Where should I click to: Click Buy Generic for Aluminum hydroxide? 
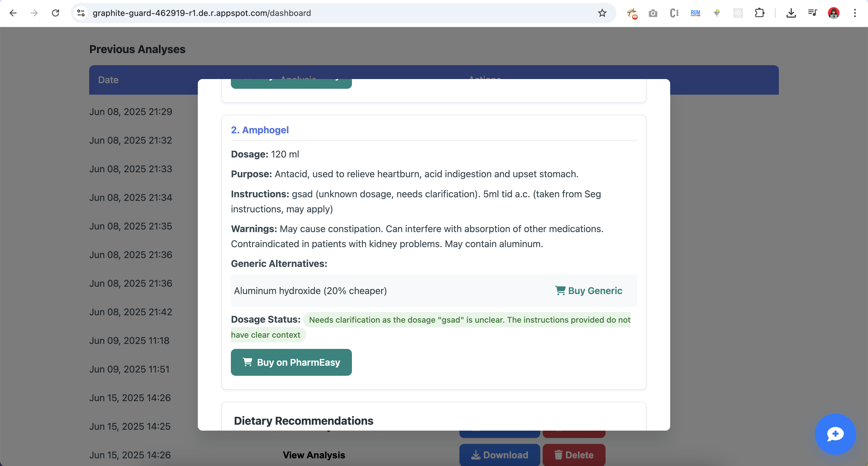click(x=588, y=291)
